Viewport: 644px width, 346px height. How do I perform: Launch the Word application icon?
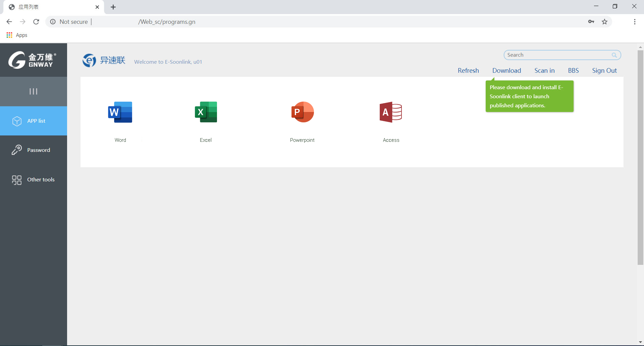click(x=120, y=112)
